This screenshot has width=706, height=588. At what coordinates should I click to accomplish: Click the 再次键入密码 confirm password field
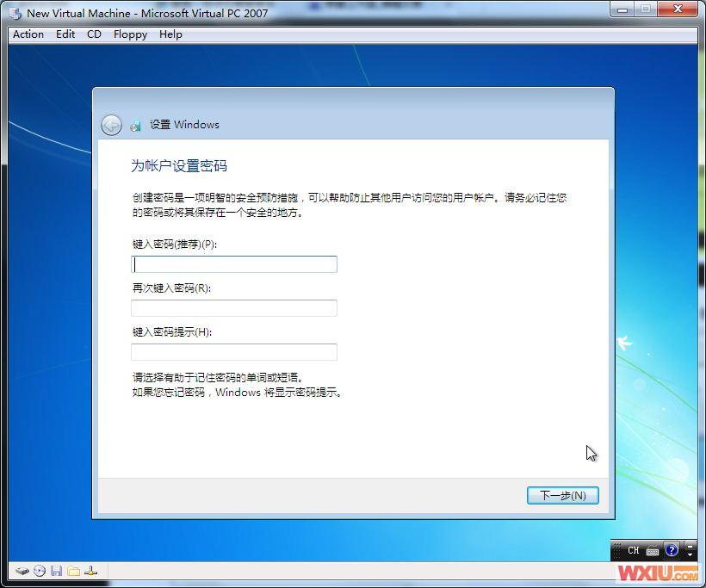tap(234, 308)
